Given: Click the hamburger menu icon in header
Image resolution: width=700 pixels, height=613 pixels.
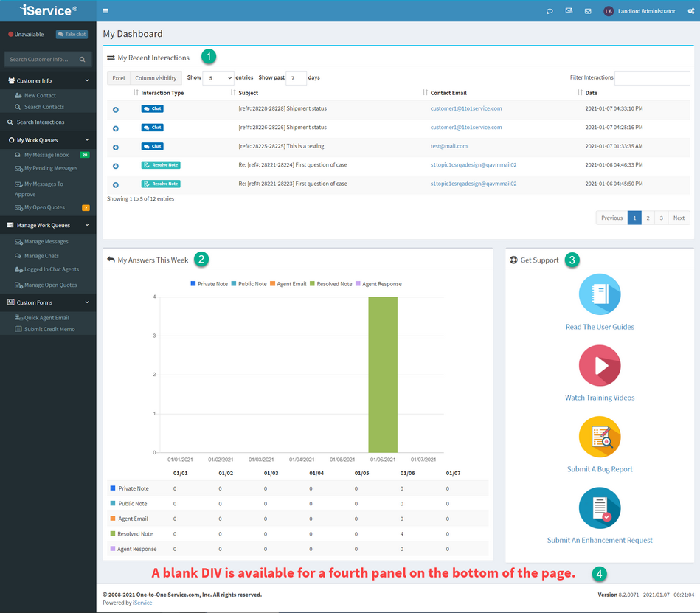Looking at the screenshot, I should click(105, 11).
